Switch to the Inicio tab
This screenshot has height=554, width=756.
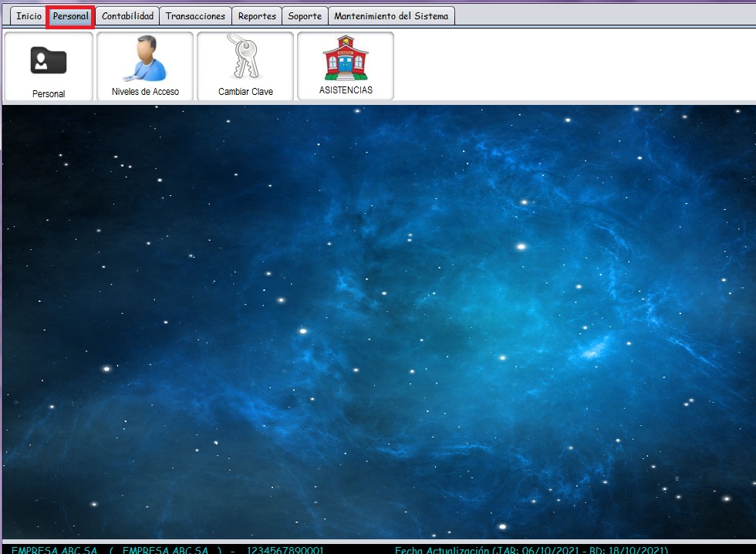29,16
